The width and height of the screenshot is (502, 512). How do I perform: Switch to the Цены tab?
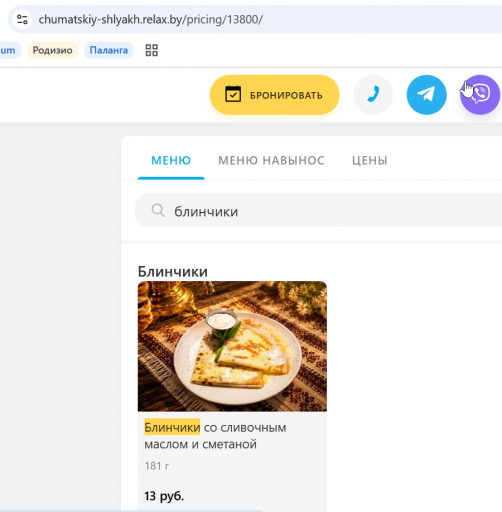(370, 161)
